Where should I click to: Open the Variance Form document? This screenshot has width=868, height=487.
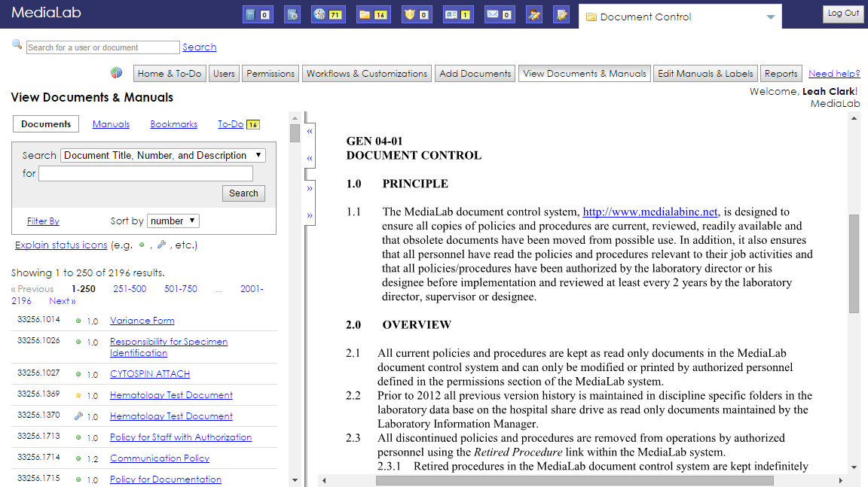click(142, 321)
